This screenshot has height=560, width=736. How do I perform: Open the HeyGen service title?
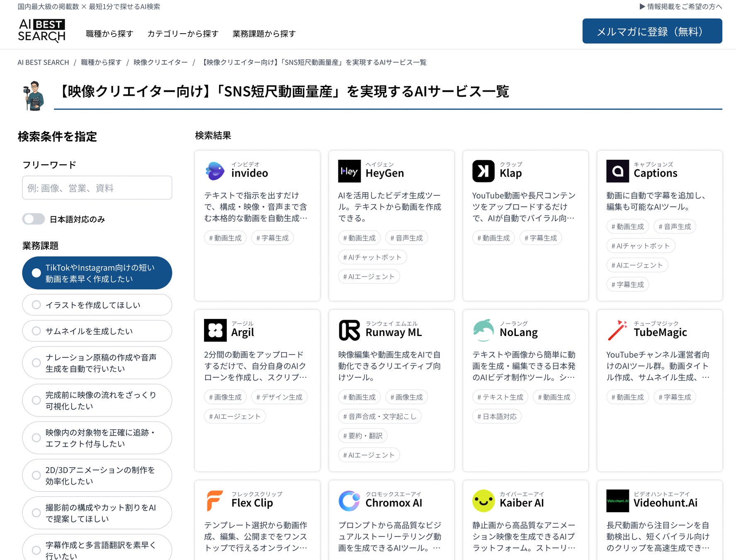(x=385, y=173)
